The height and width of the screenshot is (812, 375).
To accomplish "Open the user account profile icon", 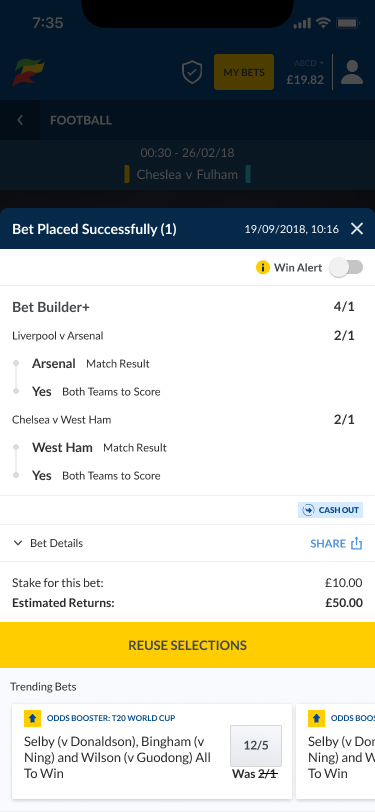I will (x=352, y=72).
